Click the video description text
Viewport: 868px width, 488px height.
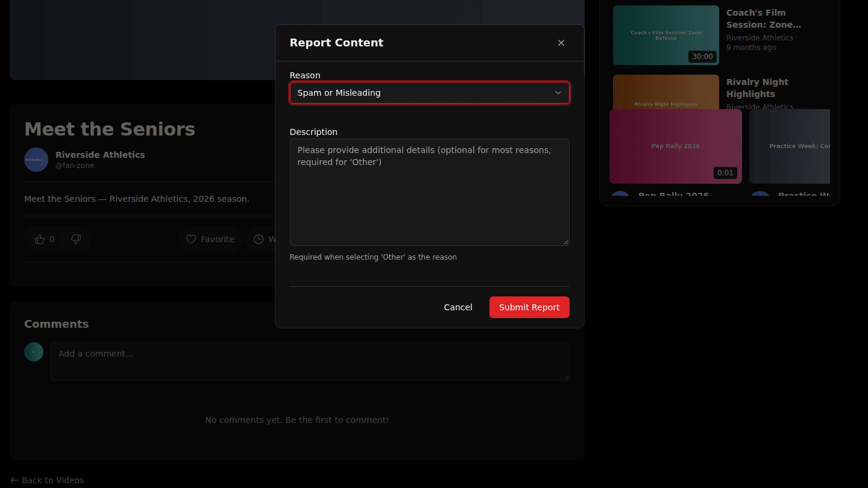(137, 199)
